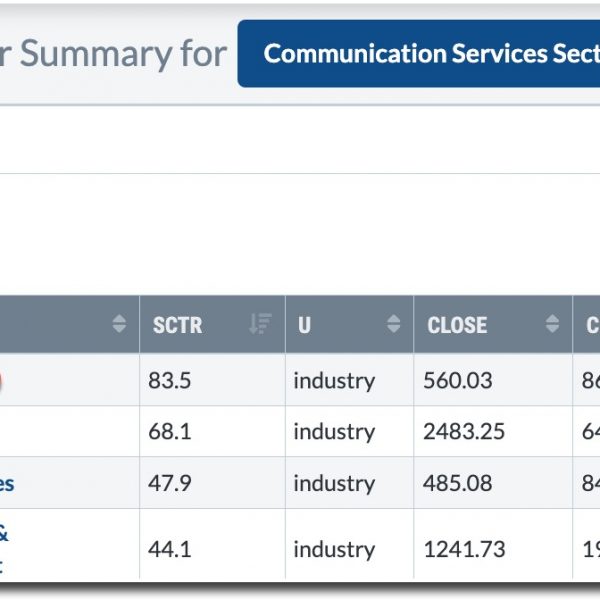Screen dimensions: 600x600
Task: Click the U header label
Action: tap(305, 325)
